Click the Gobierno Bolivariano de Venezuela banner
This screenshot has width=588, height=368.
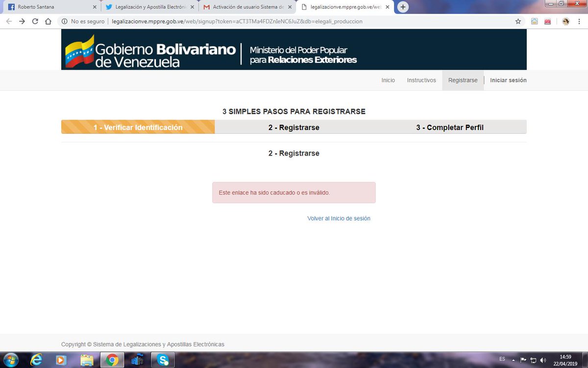(x=294, y=50)
